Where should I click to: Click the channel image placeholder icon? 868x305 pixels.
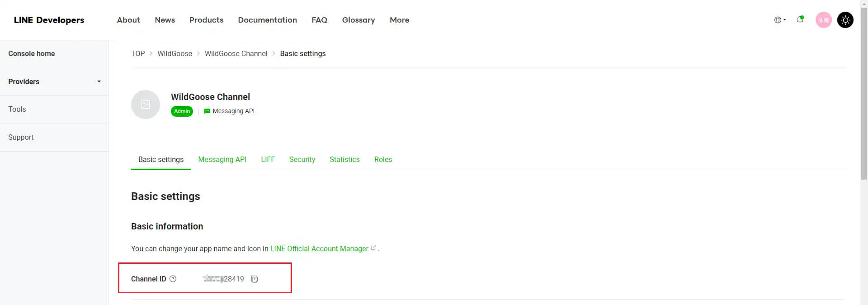click(146, 105)
